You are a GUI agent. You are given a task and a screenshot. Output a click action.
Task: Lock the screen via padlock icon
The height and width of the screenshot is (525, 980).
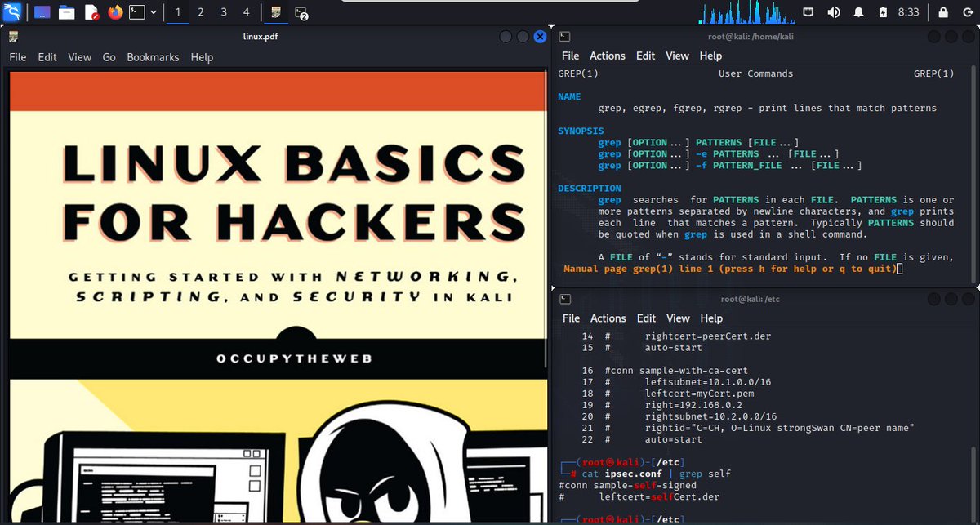[x=943, y=12]
